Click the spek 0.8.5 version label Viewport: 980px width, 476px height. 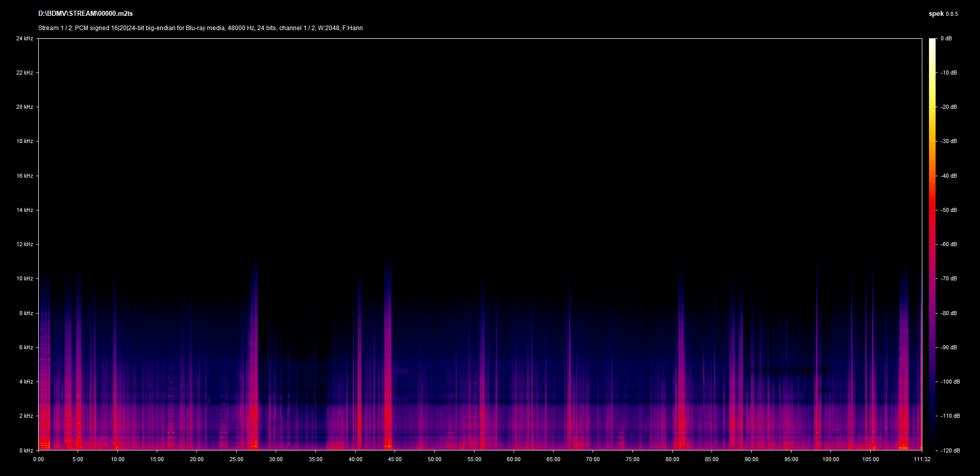pyautogui.click(x=943, y=14)
